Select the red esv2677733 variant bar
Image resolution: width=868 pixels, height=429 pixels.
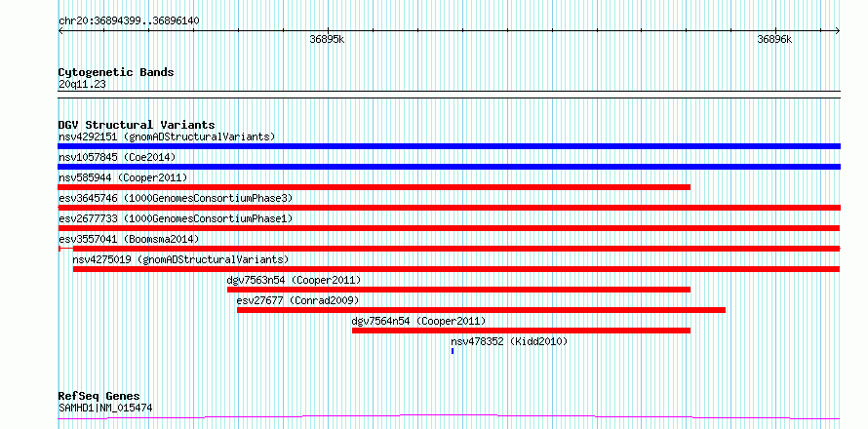(x=449, y=228)
